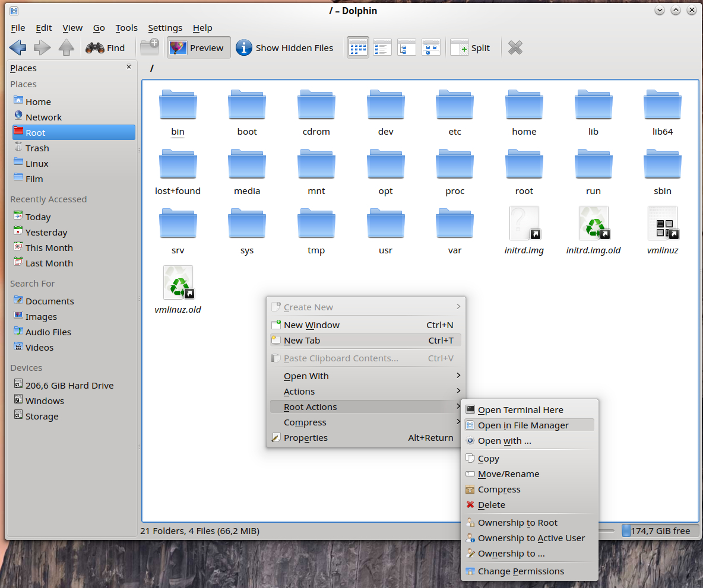This screenshot has width=703, height=588.
Task: Open Trash in Places
Action: coord(74,148)
